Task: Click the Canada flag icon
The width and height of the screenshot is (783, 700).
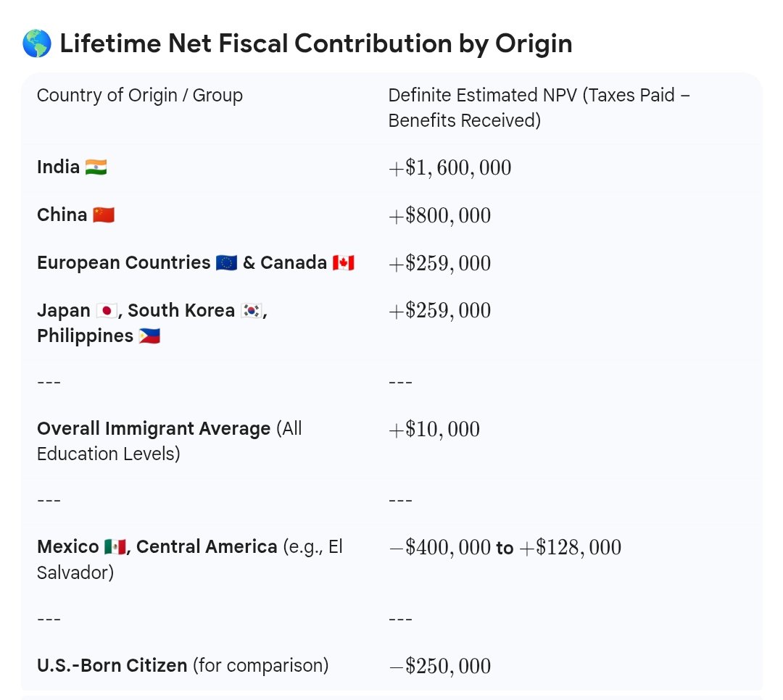Action: coord(343,263)
